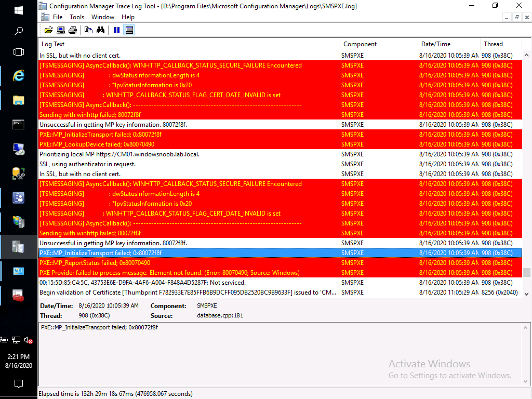Click the red toolbox taskbar icon
The height and width of the screenshot is (399, 532).
click(19, 296)
